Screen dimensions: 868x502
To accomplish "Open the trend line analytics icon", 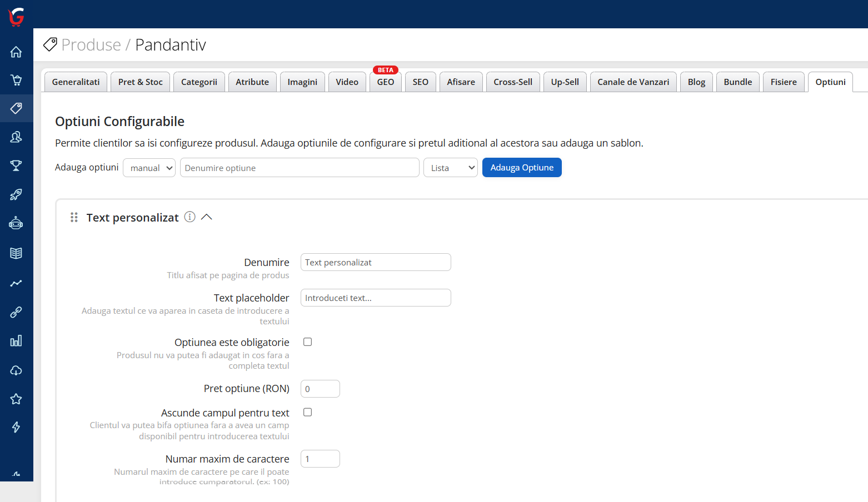I will pyautogui.click(x=16, y=283).
